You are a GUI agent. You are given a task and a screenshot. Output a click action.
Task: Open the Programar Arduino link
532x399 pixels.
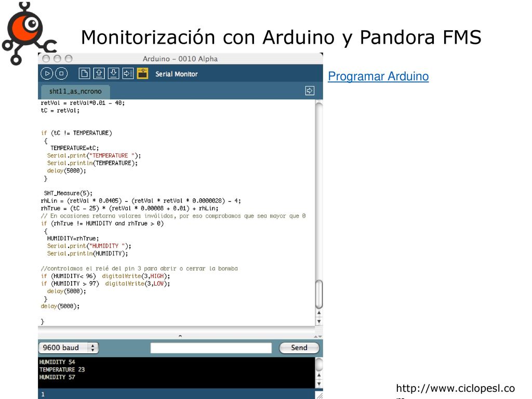click(378, 76)
